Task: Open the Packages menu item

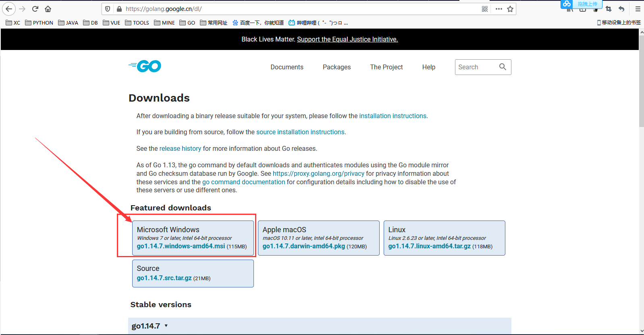Action: (x=337, y=67)
